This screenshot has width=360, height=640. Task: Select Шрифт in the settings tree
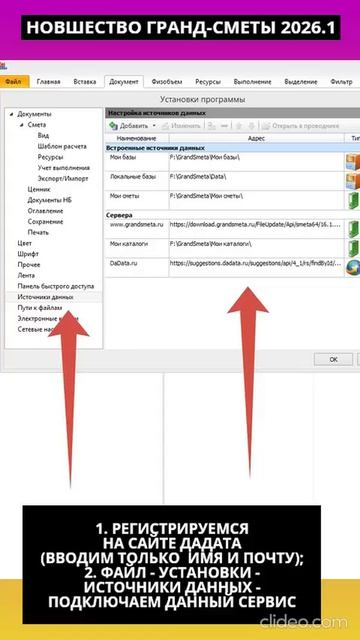28,254
